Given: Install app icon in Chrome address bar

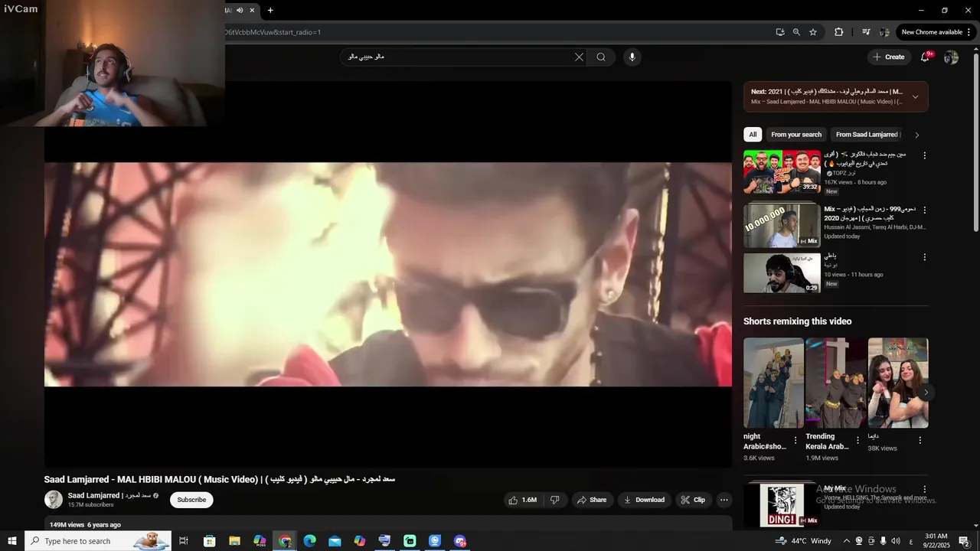Looking at the screenshot, I should click(x=779, y=32).
